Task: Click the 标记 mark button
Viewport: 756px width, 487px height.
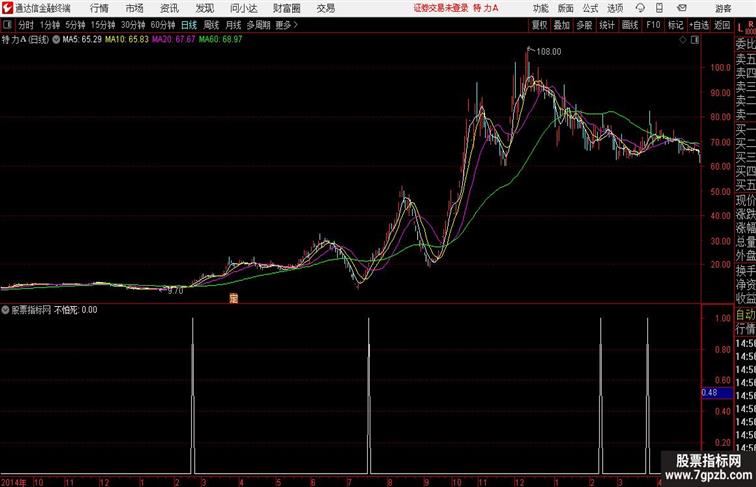Action: (675, 25)
